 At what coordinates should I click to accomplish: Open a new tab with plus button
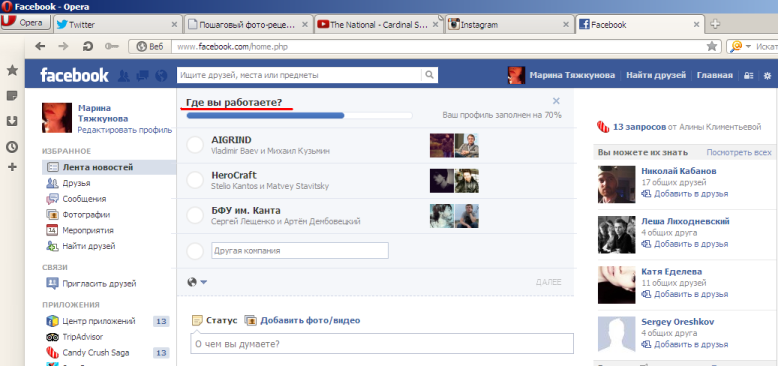pyautogui.click(x=715, y=24)
